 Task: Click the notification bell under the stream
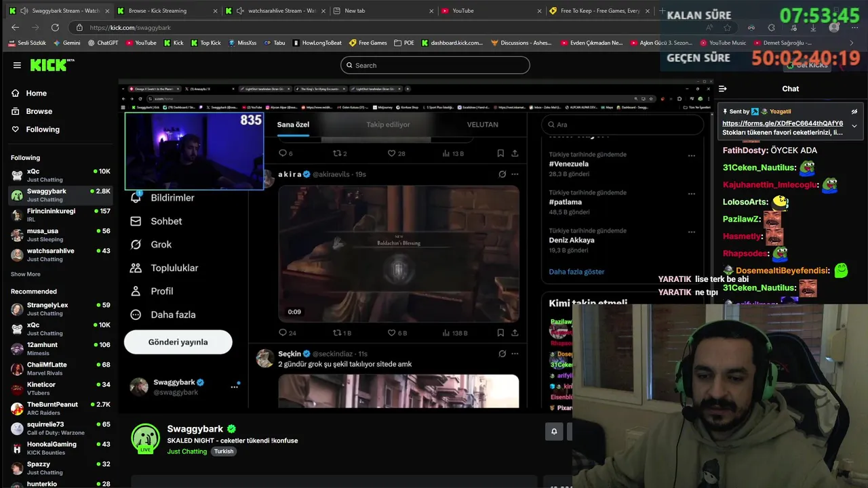pyautogui.click(x=554, y=431)
